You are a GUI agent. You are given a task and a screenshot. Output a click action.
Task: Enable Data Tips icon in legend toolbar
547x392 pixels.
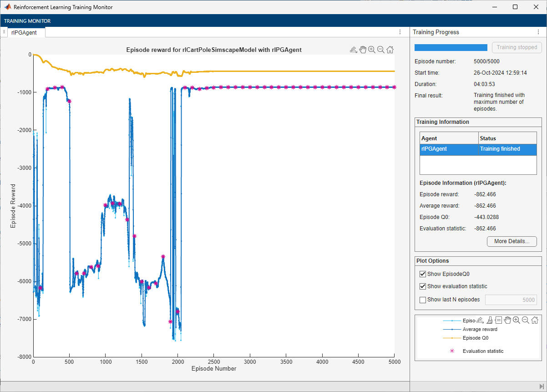point(498,320)
